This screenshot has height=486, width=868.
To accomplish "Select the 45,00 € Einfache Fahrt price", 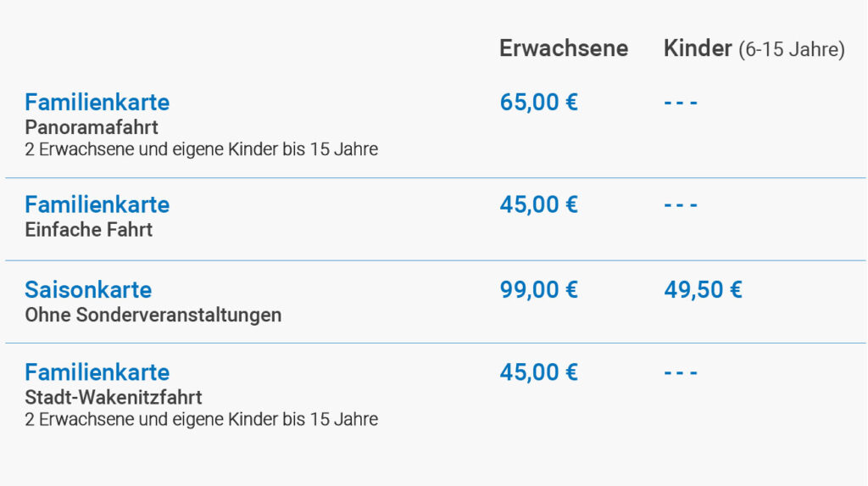I will [x=538, y=205].
